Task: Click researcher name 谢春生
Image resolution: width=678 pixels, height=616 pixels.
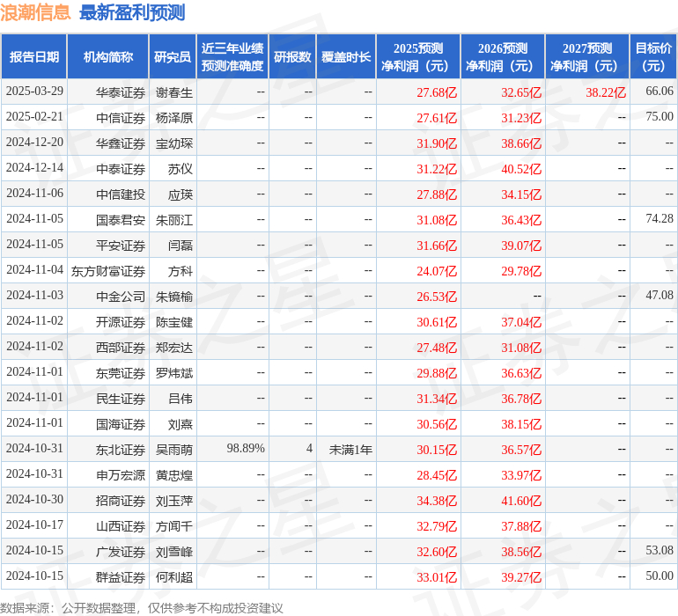Action: [174, 92]
